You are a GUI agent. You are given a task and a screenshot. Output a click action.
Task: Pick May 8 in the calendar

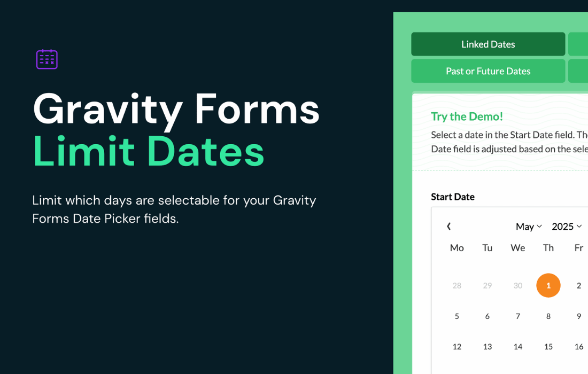pos(548,316)
